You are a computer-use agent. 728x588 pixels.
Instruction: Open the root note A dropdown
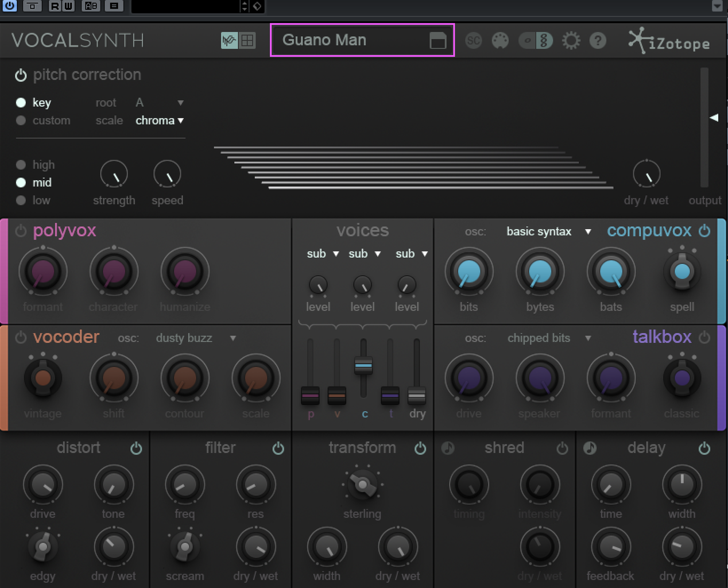160,103
